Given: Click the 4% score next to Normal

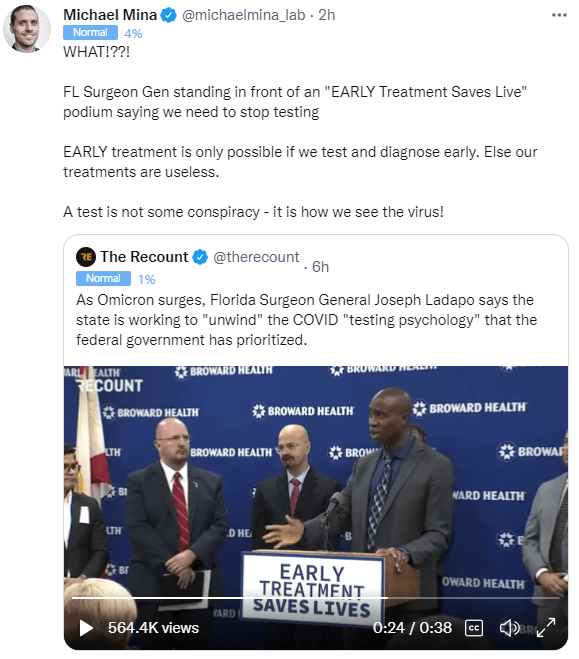Looking at the screenshot, I should point(133,33).
